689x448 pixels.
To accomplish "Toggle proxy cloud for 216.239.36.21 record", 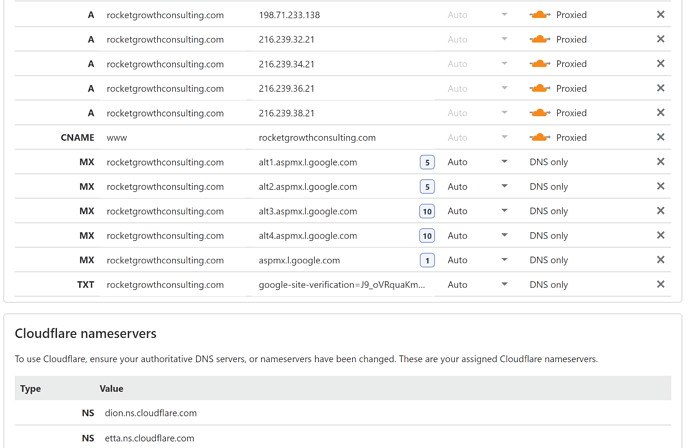I will tap(540, 88).
